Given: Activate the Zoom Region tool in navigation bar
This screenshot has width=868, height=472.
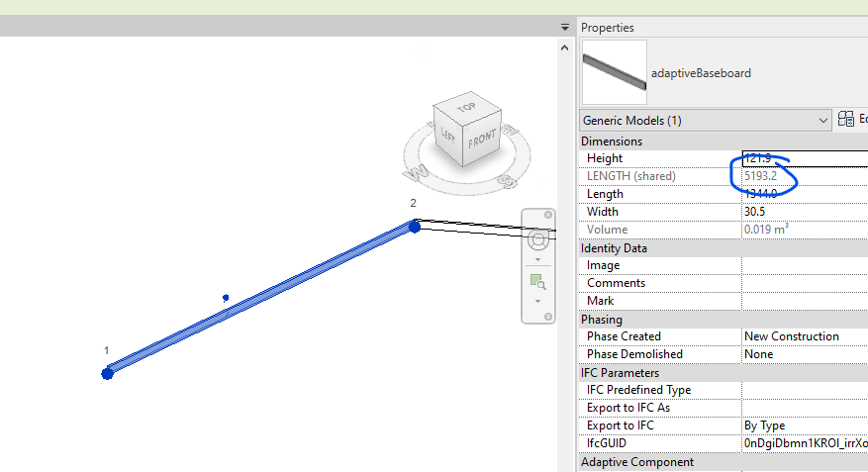Looking at the screenshot, I should pos(538,282).
